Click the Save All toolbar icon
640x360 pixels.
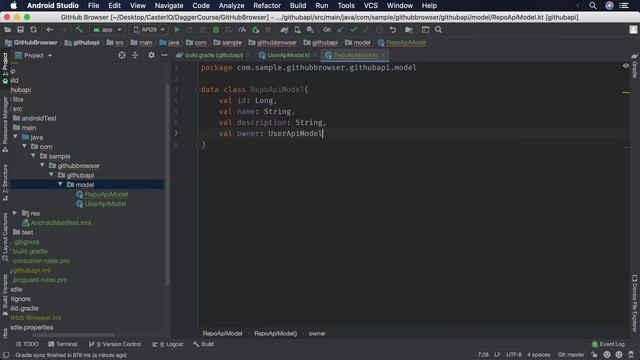click(20, 30)
